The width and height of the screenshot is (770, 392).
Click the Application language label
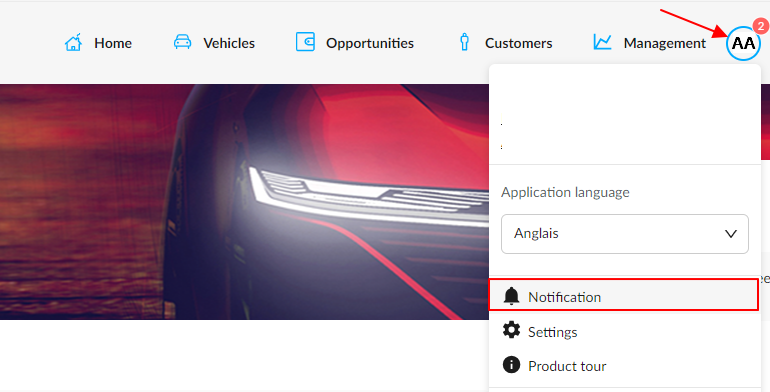tap(565, 192)
